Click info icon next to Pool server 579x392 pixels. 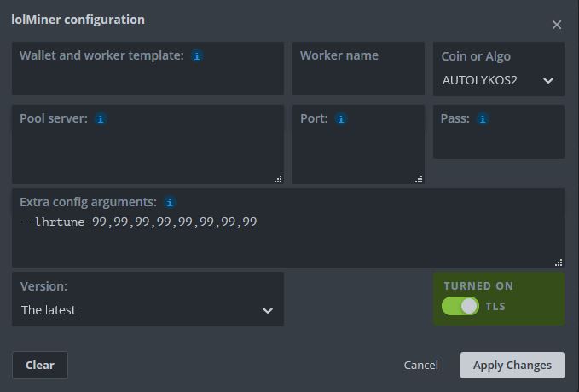click(101, 119)
